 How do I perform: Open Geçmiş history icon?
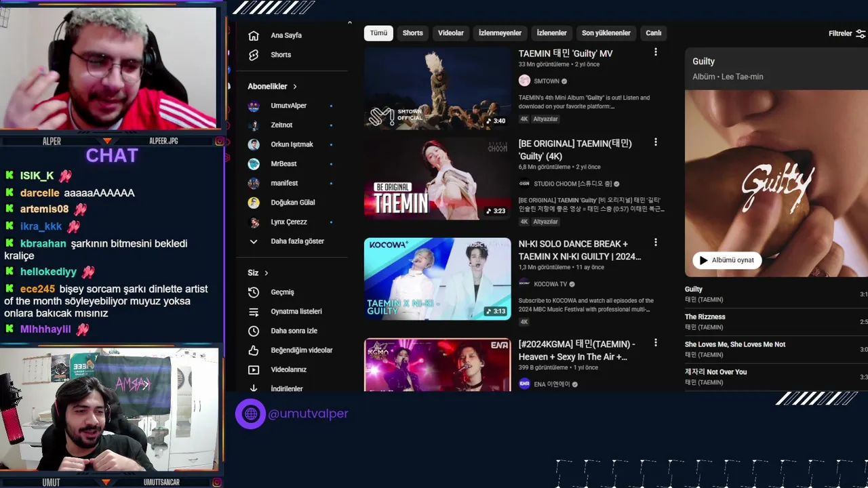click(254, 292)
